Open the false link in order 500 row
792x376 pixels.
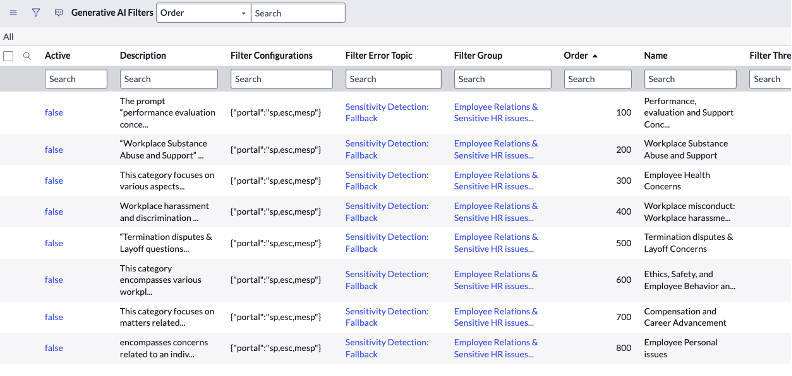point(54,243)
